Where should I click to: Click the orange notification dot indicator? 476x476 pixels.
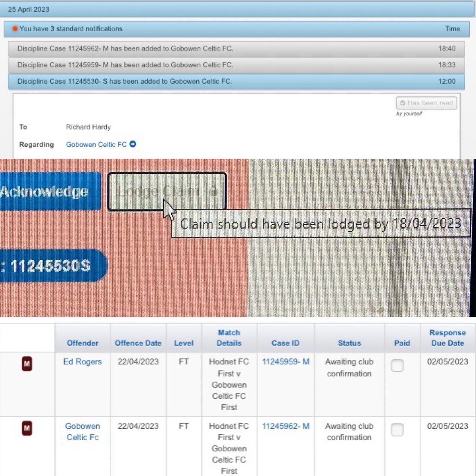(15, 29)
